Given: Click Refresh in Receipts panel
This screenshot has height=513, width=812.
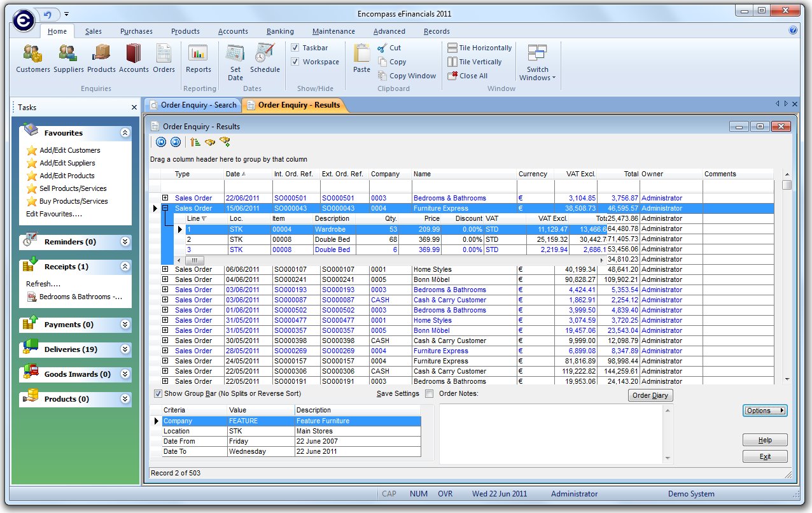Looking at the screenshot, I should pyautogui.click(x=43, y=284).
